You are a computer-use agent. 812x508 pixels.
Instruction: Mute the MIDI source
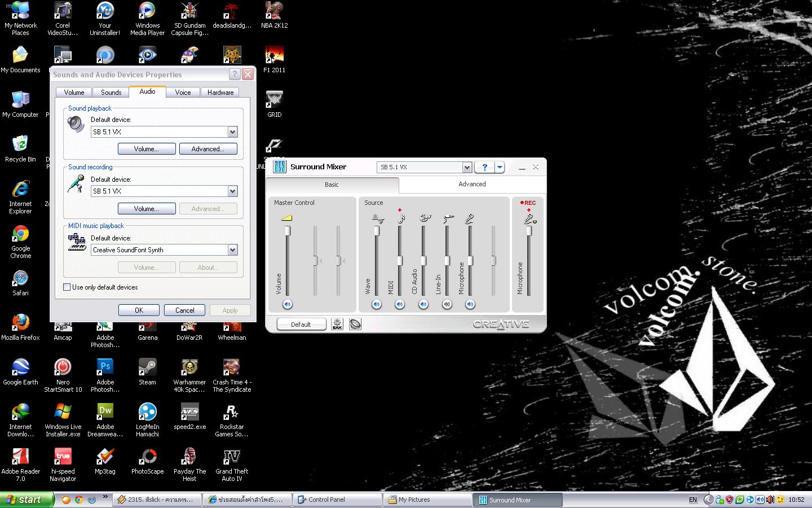tap(400, 304)
